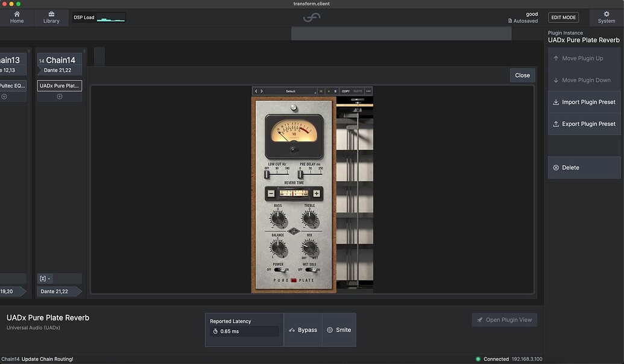
Task: Click COPY in the plugin preset header
Action: [x=346, y=91]
